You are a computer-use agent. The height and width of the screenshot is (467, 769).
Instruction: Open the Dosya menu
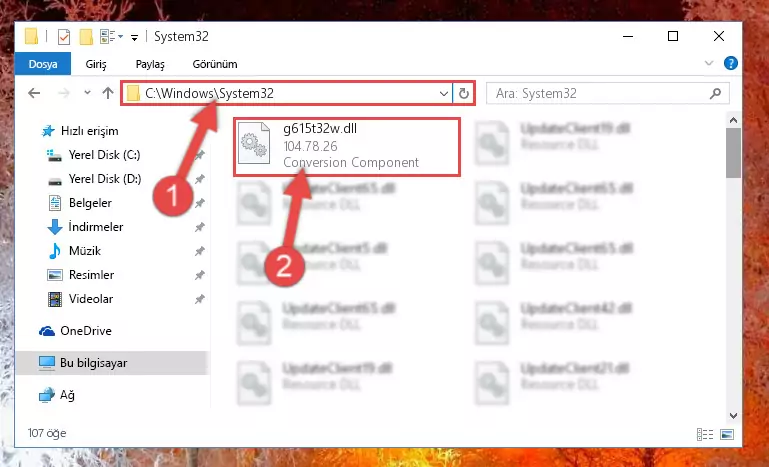tap(43, 64)
